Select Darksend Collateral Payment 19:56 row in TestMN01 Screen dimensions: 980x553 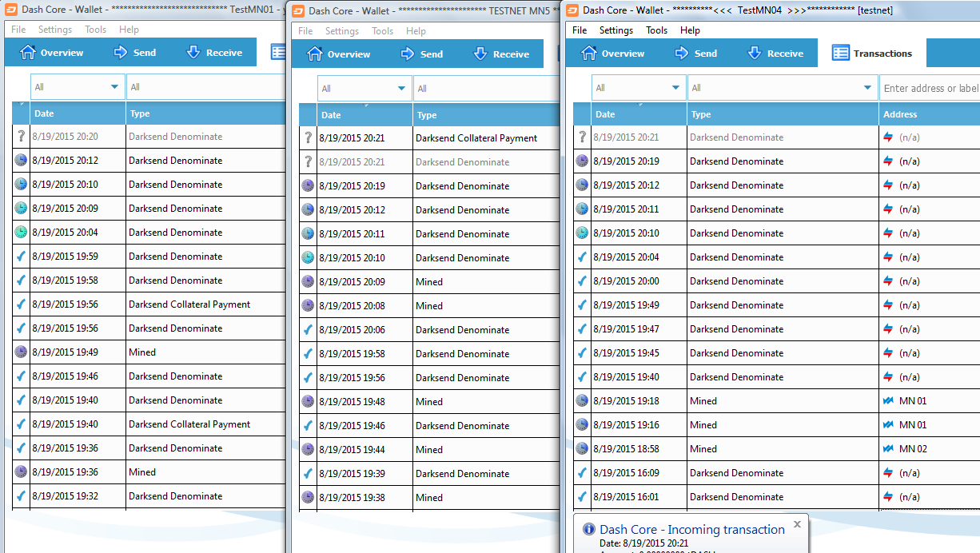(149, 304)
